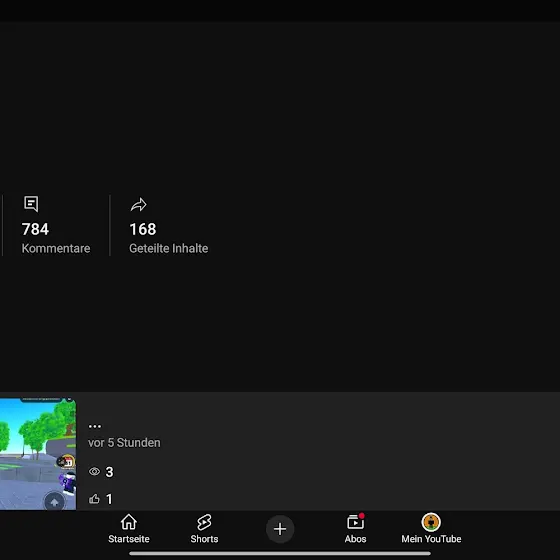Open the 784 Kommentare statistic
This screenshot has height=560, width=560.
click(x=56, y=225)
